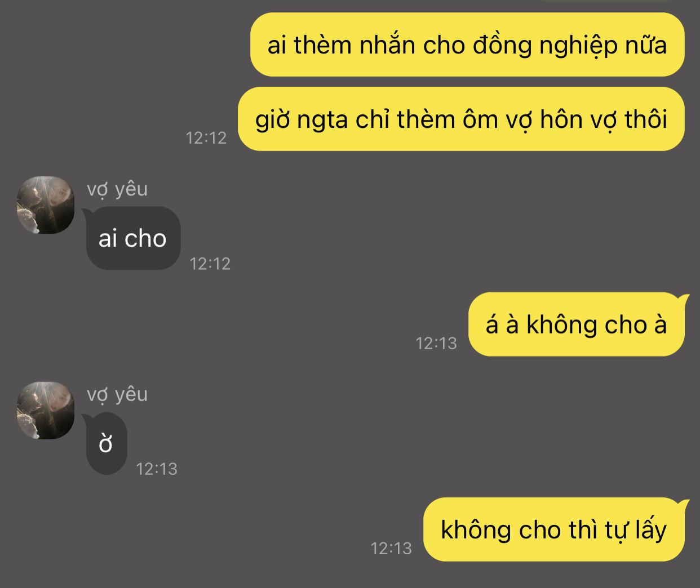The width and height of the screenshot is (700, 588).
Task: Tap vợ yêu's avatar beside the "ờ" message
Action: 46,411
